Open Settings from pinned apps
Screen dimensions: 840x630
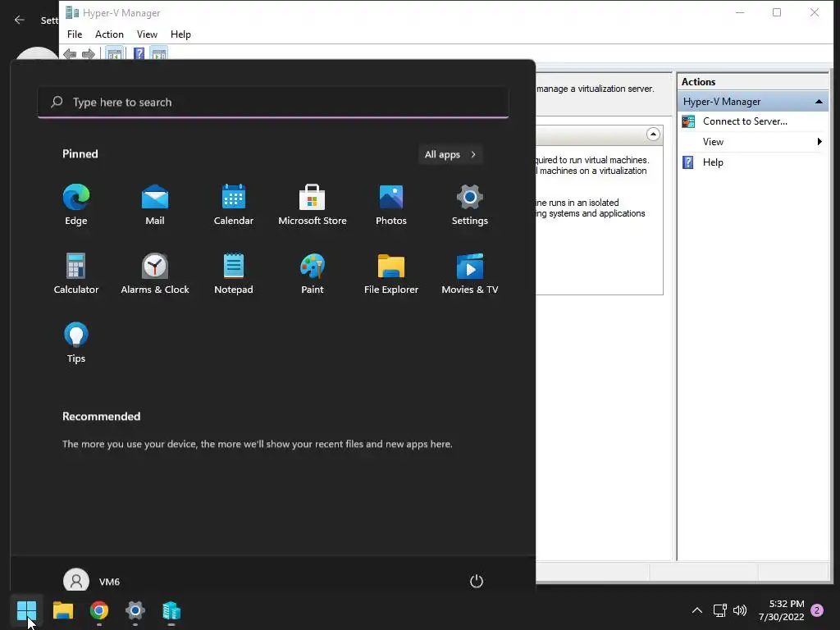coord(470,204)
